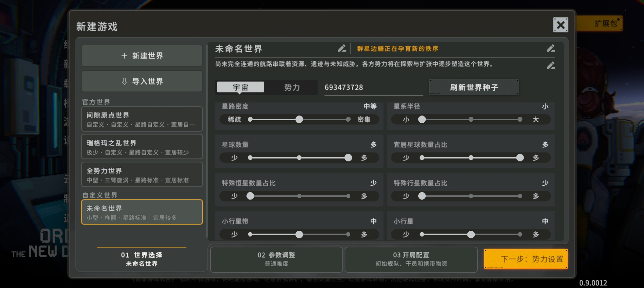644x288 pixels.
Task: Set 特殊行星数量占比 slider to middle stop
Action: pos(471,196)
